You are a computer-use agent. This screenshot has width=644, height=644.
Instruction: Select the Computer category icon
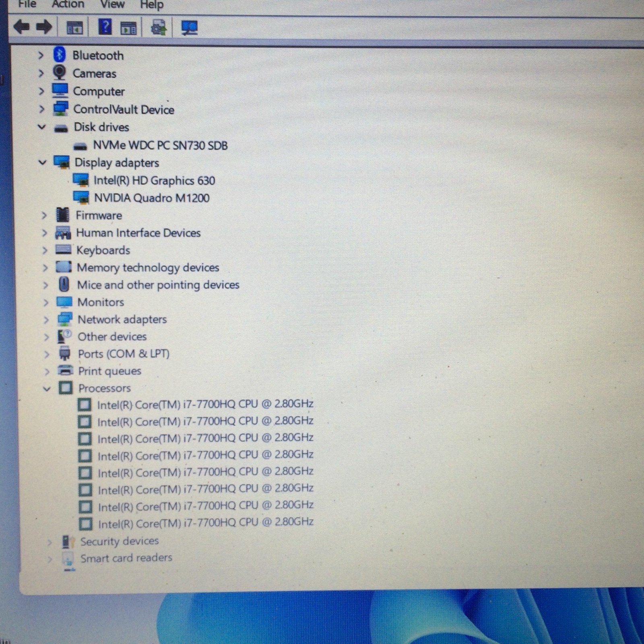click(60, 91)
